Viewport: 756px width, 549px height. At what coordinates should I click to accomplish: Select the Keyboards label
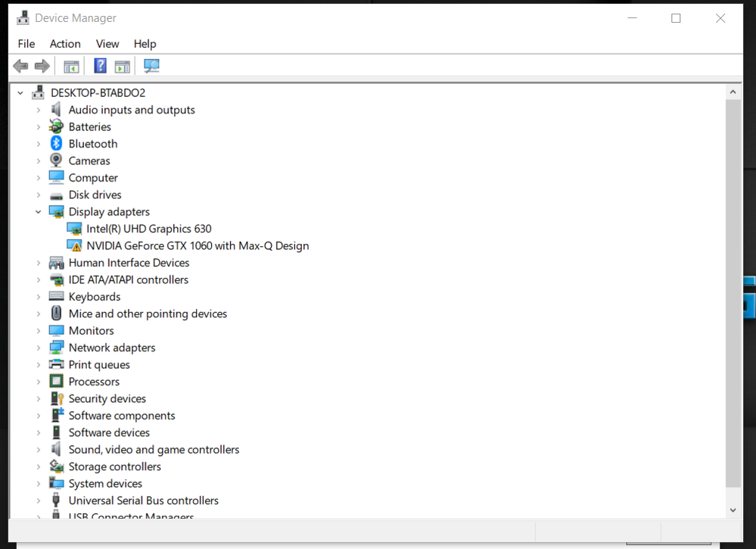[95, 297]
